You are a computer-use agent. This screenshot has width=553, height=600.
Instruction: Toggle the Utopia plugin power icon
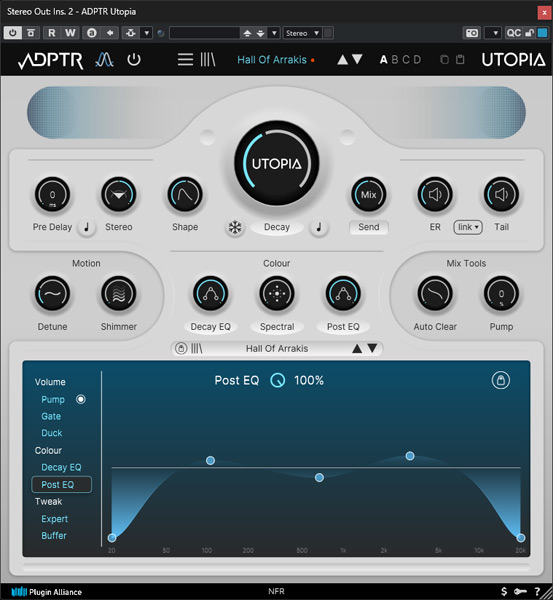coord(134,60)
